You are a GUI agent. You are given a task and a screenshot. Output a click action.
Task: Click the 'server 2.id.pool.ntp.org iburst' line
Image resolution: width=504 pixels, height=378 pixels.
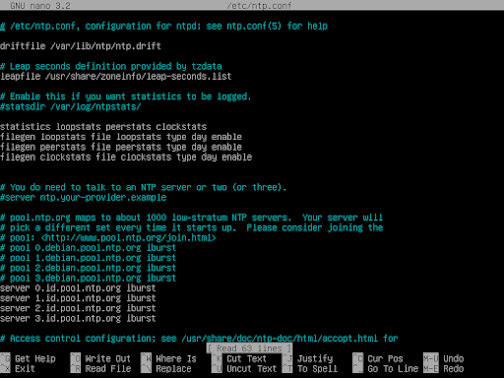click(x=78, y=308)
